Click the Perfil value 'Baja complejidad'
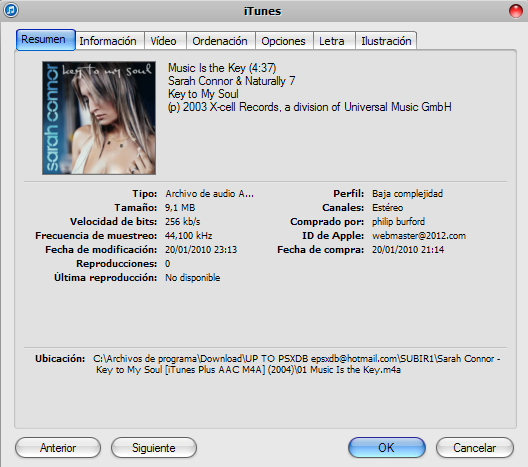This screenshot has height=467, width=528. [407, 194]
